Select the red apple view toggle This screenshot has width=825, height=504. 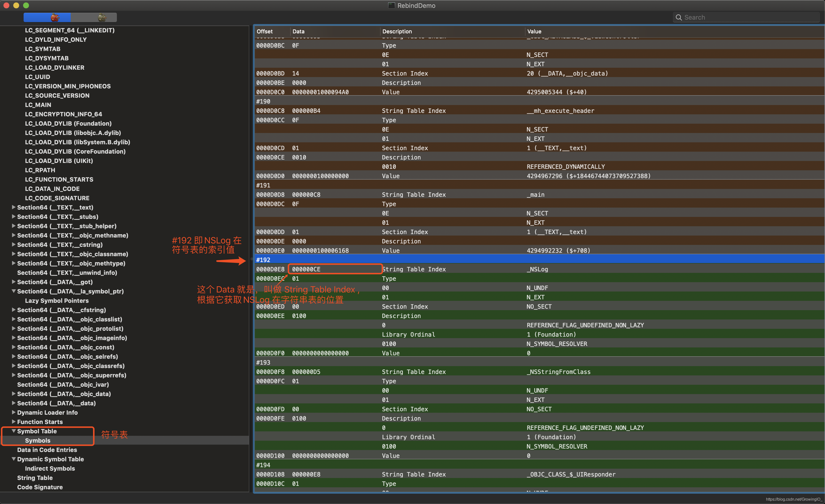tap(47, 17)
